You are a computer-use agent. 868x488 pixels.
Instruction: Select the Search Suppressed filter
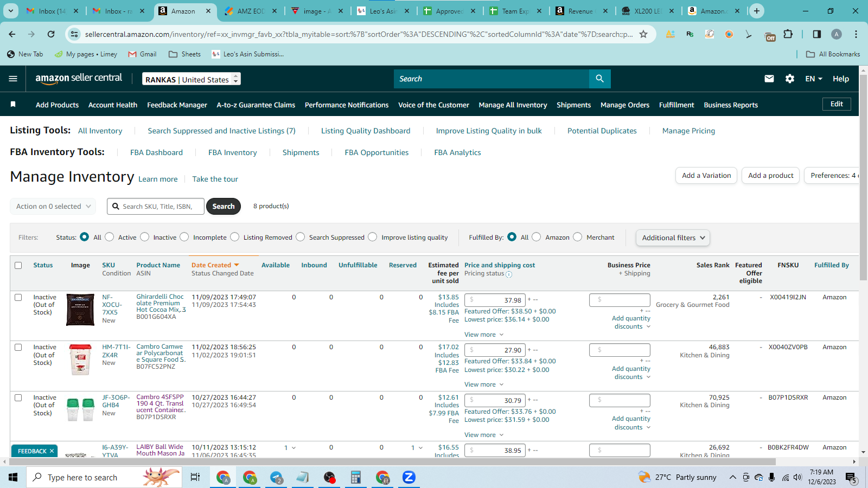[x=301, y=237]
